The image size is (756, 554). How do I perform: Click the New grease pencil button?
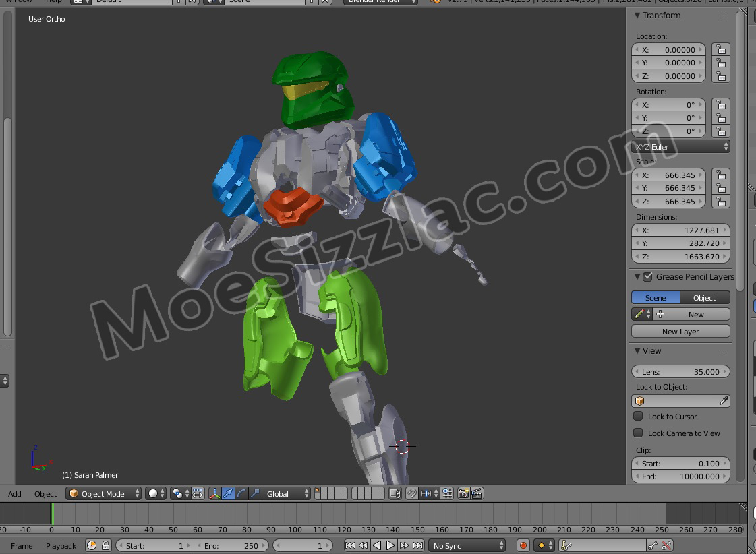coord(691,314)
